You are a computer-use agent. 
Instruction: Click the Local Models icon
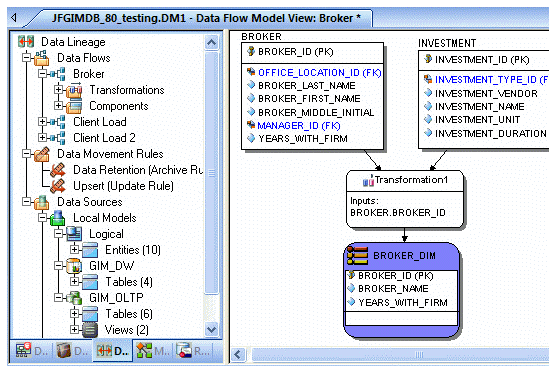[x=58, y=218]
